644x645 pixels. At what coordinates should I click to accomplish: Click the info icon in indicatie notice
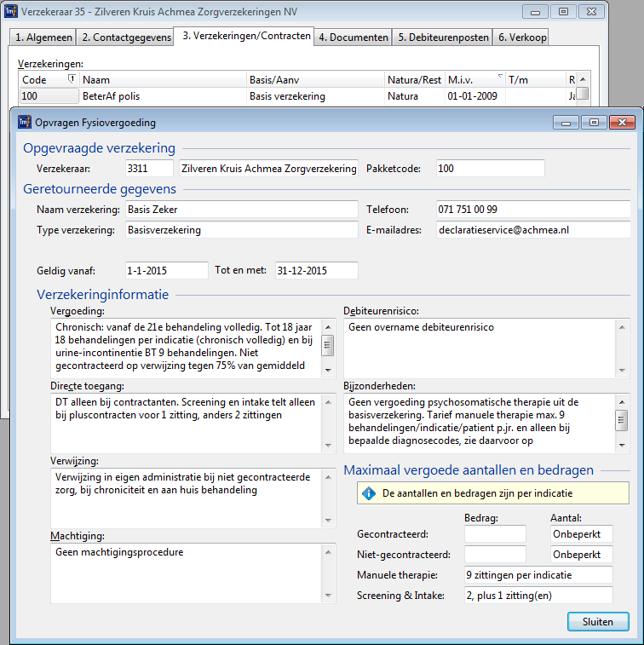click(x=369, y=493)
